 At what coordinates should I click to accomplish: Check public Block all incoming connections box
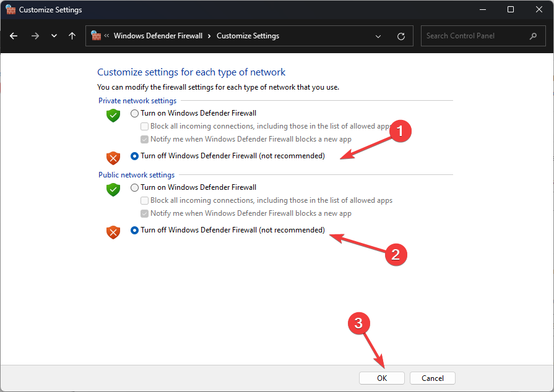144,201
